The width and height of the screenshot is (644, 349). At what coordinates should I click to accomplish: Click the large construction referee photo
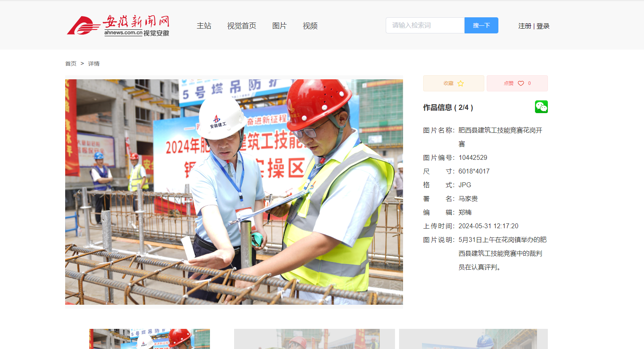(234, 192)
